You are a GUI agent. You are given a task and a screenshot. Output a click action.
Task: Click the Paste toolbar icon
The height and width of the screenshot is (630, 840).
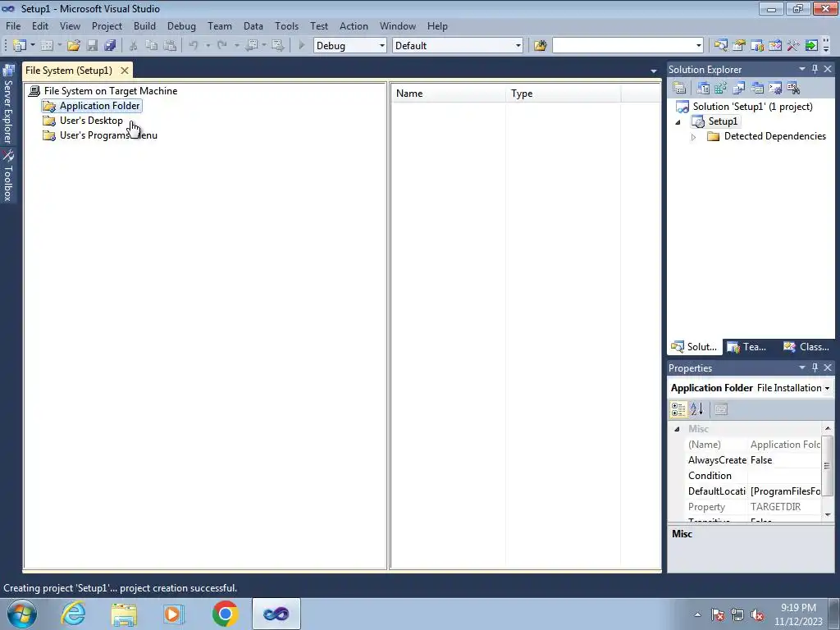coord(170,46)
